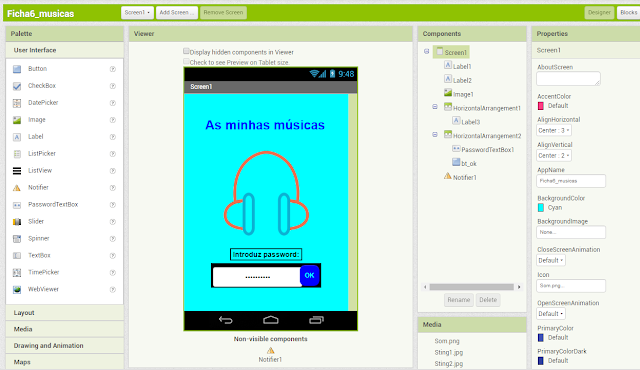Image resolution: width=640 pixels, height=370 pixels.
Task: Open help for TextBox component
Action: coord(113,255)
